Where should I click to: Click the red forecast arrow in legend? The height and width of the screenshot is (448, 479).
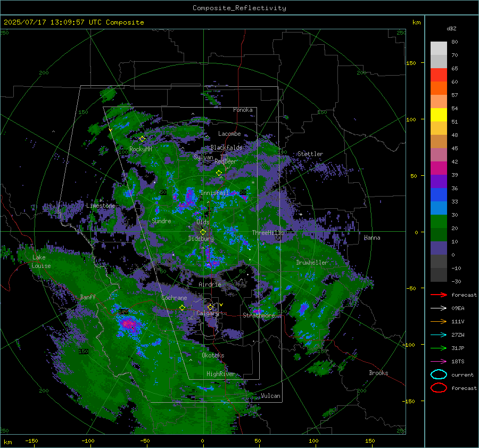[439, 295]
